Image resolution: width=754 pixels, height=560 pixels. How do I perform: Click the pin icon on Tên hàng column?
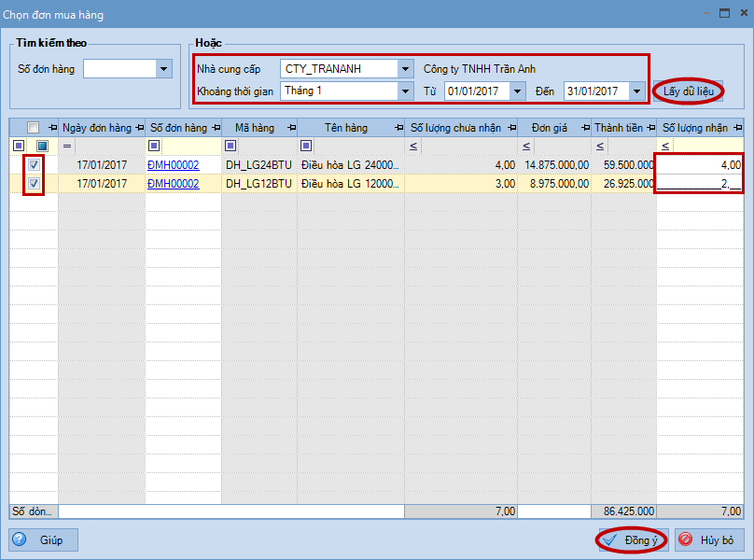(398, 128)
